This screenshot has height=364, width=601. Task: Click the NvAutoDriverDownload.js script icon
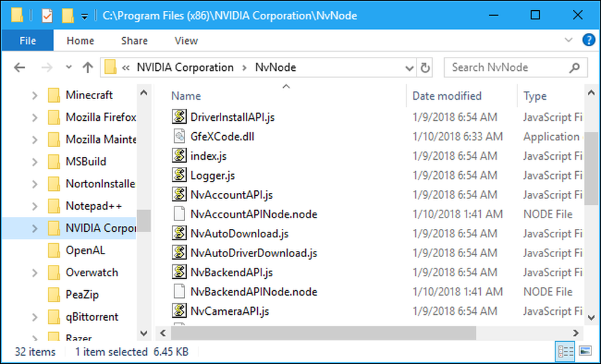coord(179,252)
